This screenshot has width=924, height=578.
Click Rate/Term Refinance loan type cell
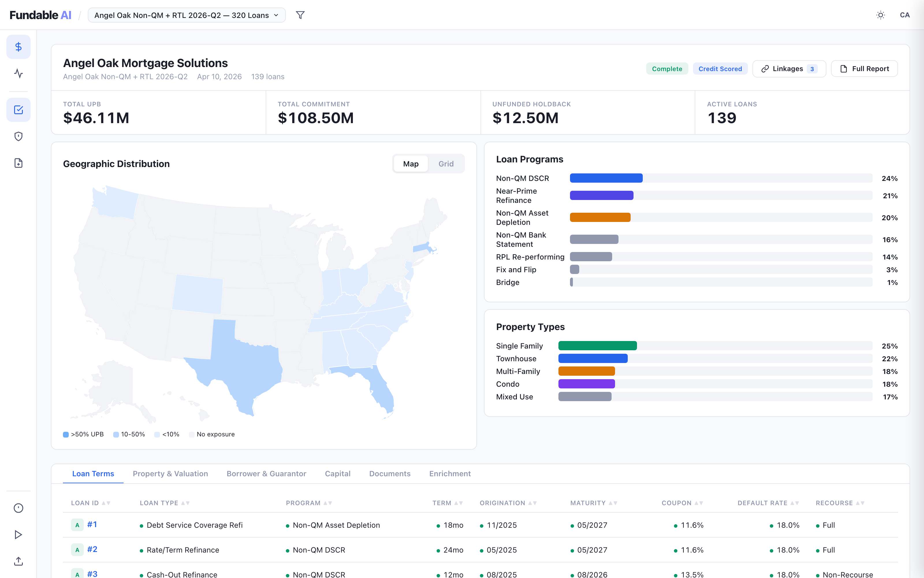(x=183, y=550)
